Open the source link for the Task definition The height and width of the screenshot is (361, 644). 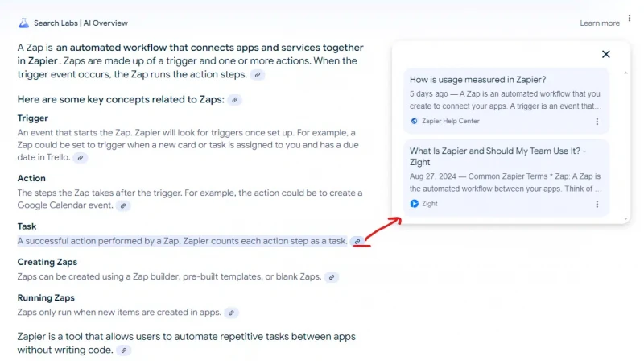357,242
